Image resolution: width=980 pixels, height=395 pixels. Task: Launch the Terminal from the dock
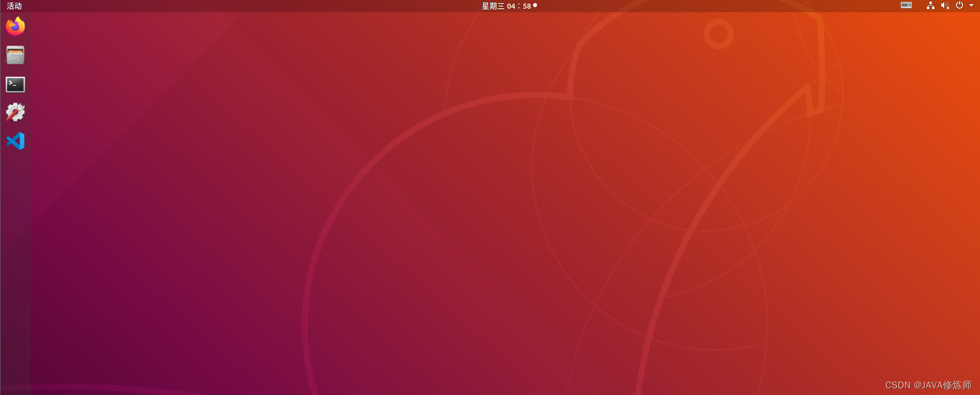[15, 84]
